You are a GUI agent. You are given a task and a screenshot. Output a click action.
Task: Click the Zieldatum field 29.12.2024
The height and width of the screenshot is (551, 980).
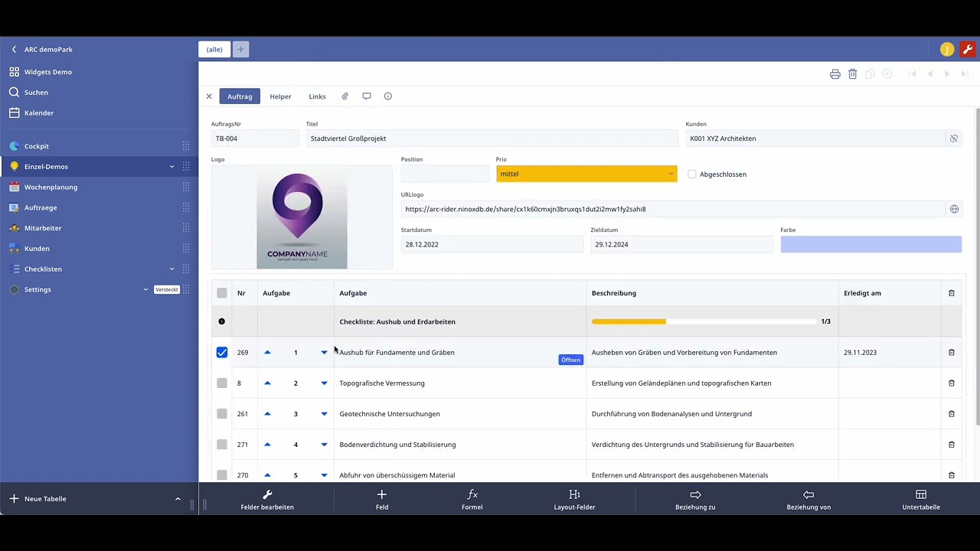click(681, 244)
